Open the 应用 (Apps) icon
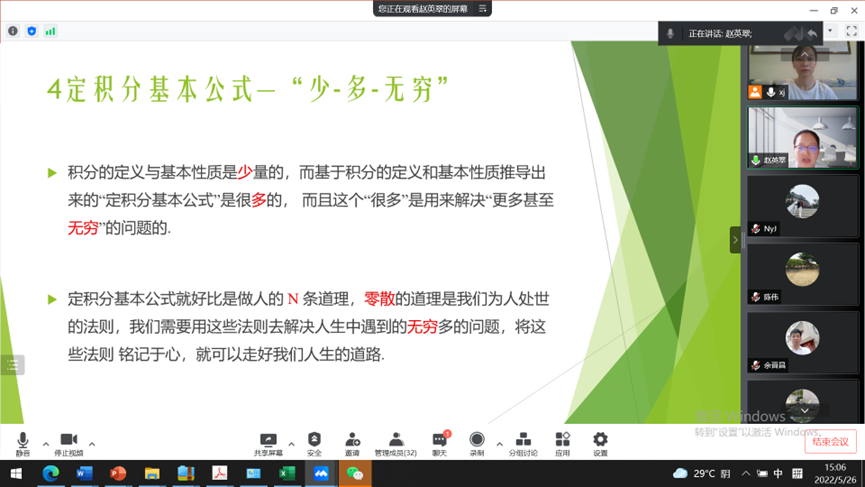This screenshot has height=487, width=865. point(562,442)
